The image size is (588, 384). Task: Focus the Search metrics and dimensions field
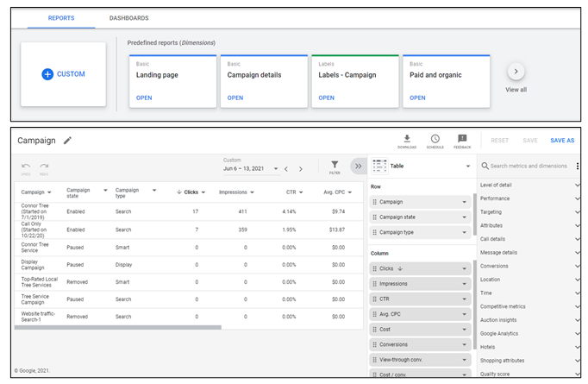pyautogui.click(x=529, y=166)
